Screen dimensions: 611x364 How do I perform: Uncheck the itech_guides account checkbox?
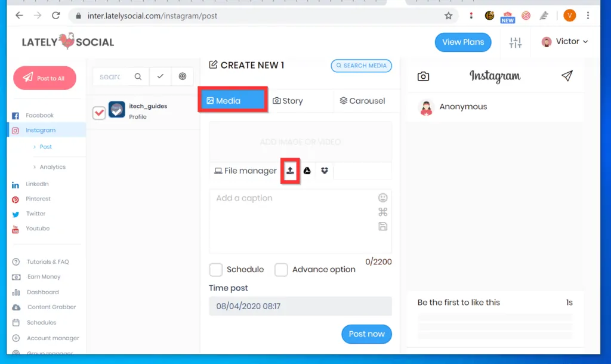click(99, 112)
